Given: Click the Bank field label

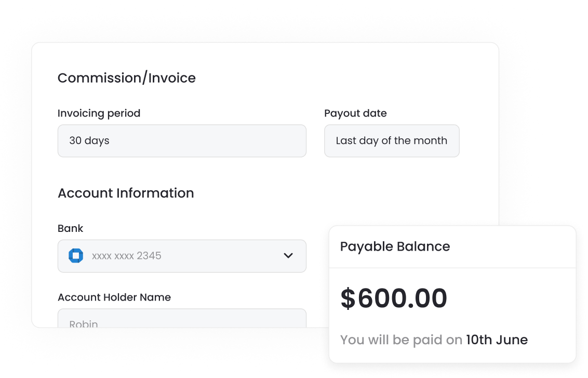Looking at the screenshot, I should pos(71,228).
